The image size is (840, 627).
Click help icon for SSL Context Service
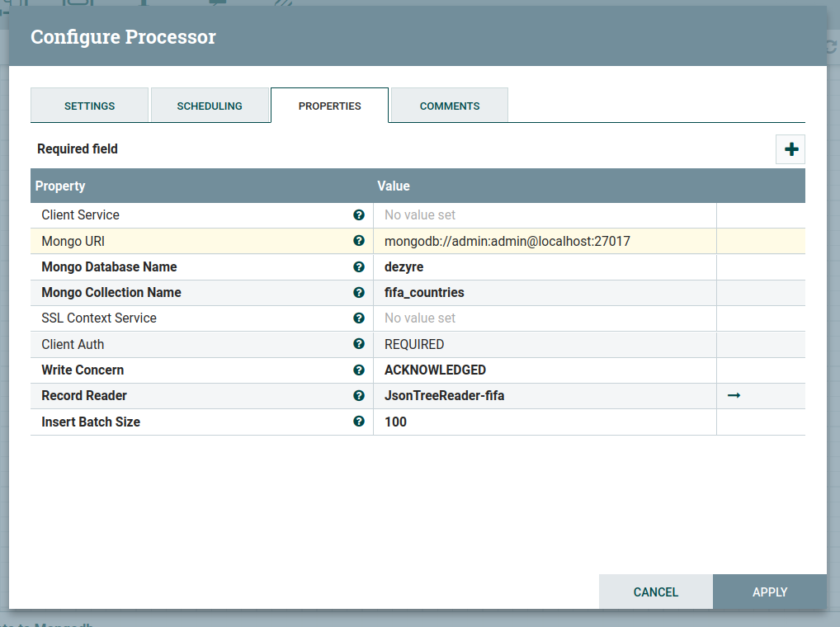(359, 318)
